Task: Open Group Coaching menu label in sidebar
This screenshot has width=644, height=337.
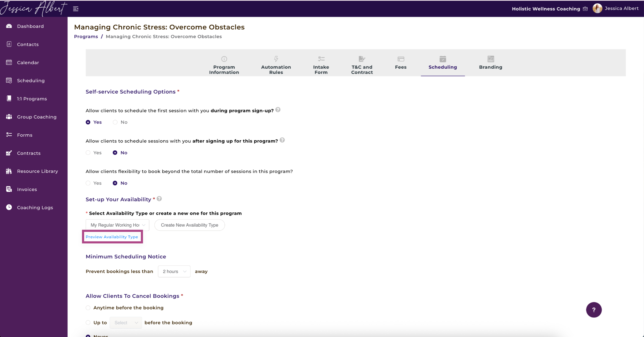Action: [x=37, y=117]
